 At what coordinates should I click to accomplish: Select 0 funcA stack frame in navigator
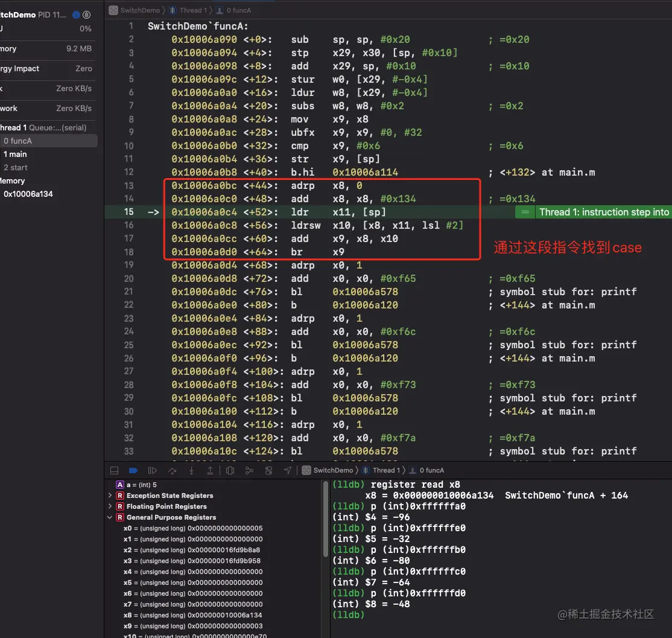click(x=48, y=141)
